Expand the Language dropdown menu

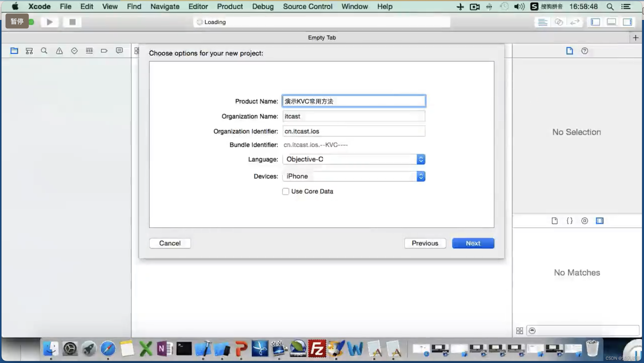click(x=421, y=159)
